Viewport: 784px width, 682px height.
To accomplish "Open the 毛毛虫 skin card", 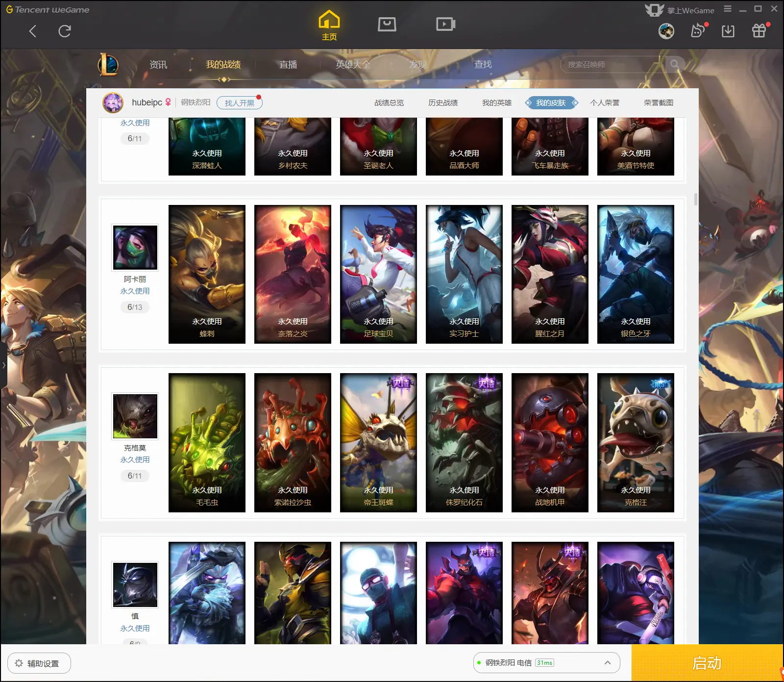I will pos(207,443).
